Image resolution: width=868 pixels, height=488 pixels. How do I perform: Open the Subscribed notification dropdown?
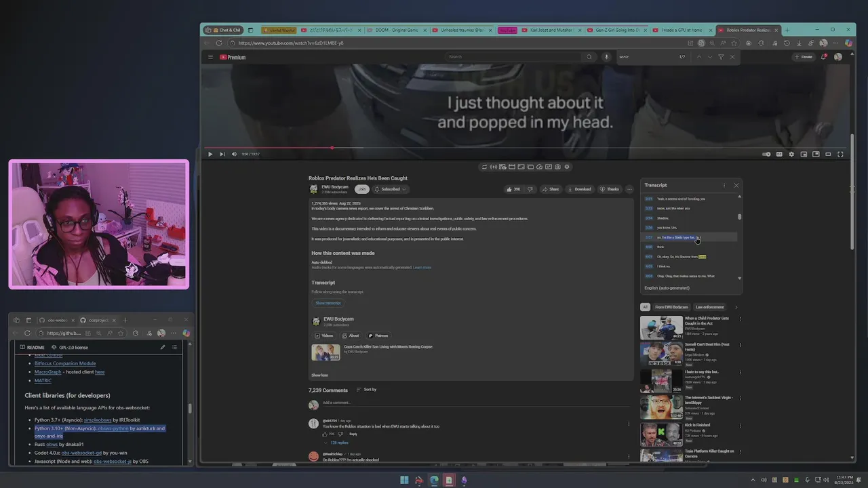point(391,189)
